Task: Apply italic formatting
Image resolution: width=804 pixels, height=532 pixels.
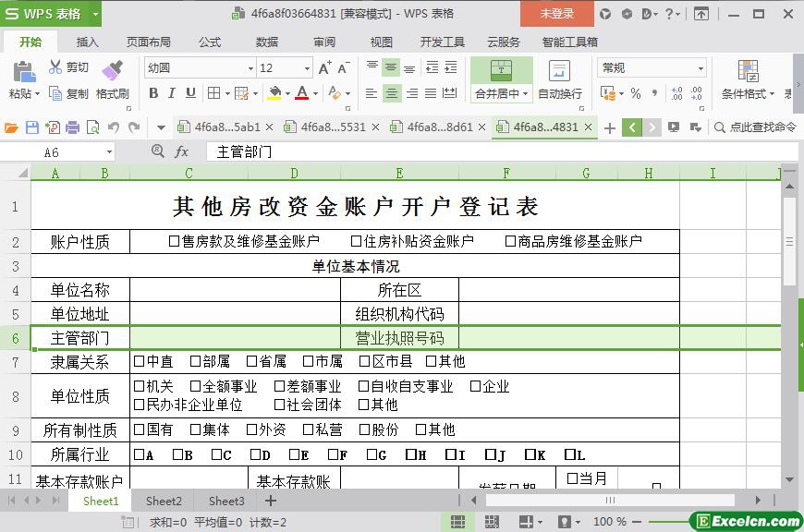Action: point(172,93)
